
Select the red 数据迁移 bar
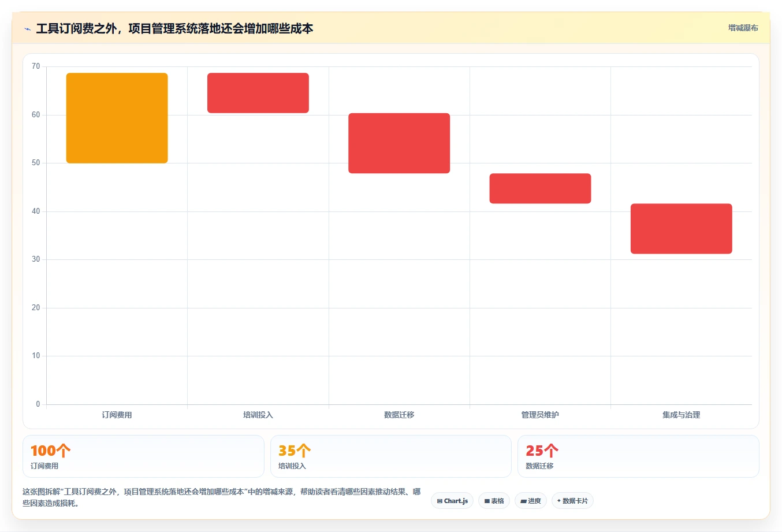tap(399, 143)
